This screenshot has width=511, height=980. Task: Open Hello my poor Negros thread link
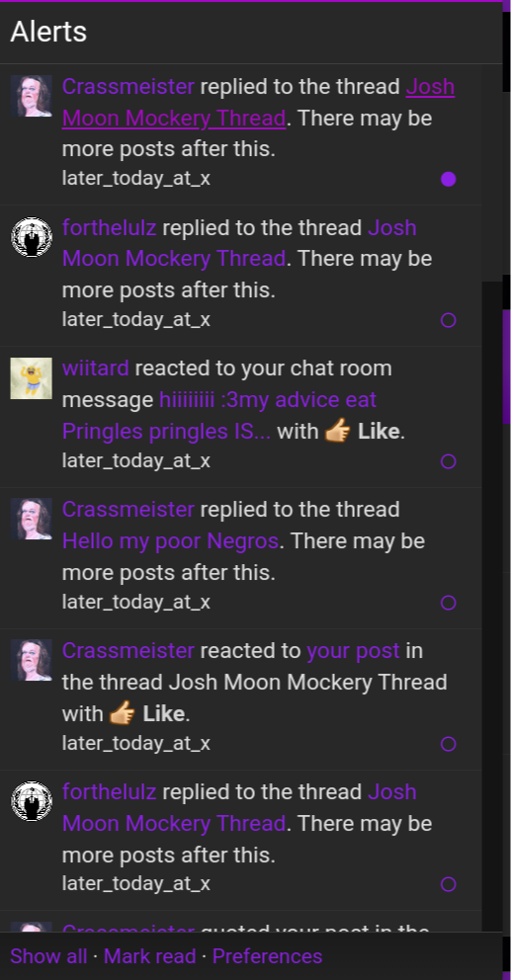click(x=170, y=540)
